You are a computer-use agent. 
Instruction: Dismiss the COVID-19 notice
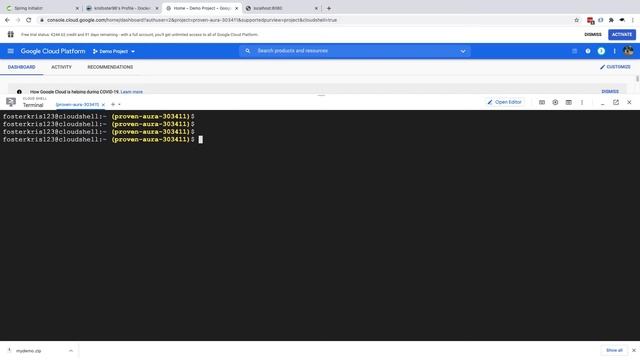click(x=610, y=92)
